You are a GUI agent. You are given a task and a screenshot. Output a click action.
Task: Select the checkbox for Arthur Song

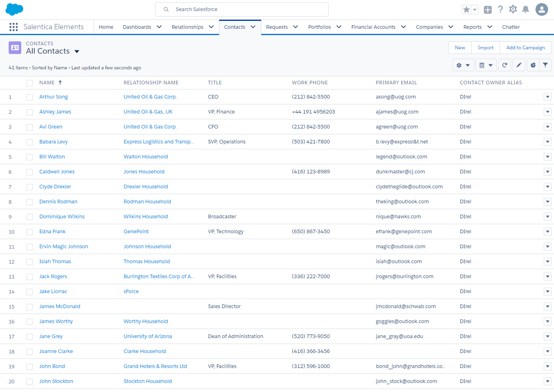click(30, 97)
